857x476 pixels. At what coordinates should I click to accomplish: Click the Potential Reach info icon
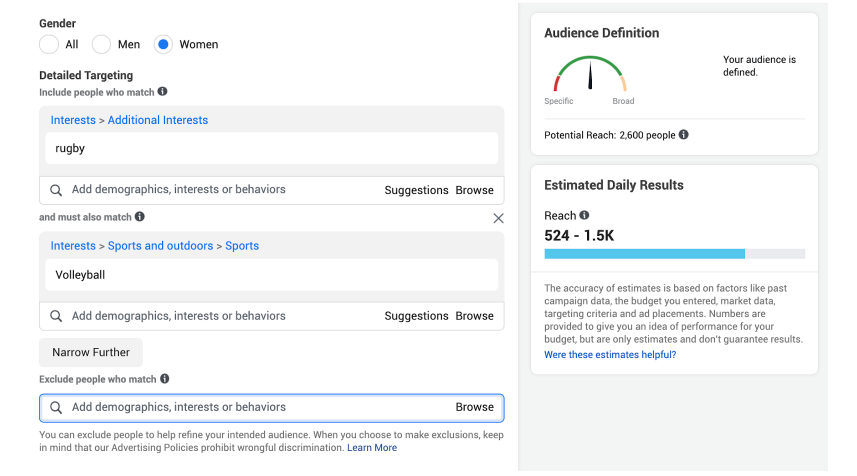pos(684,135)
